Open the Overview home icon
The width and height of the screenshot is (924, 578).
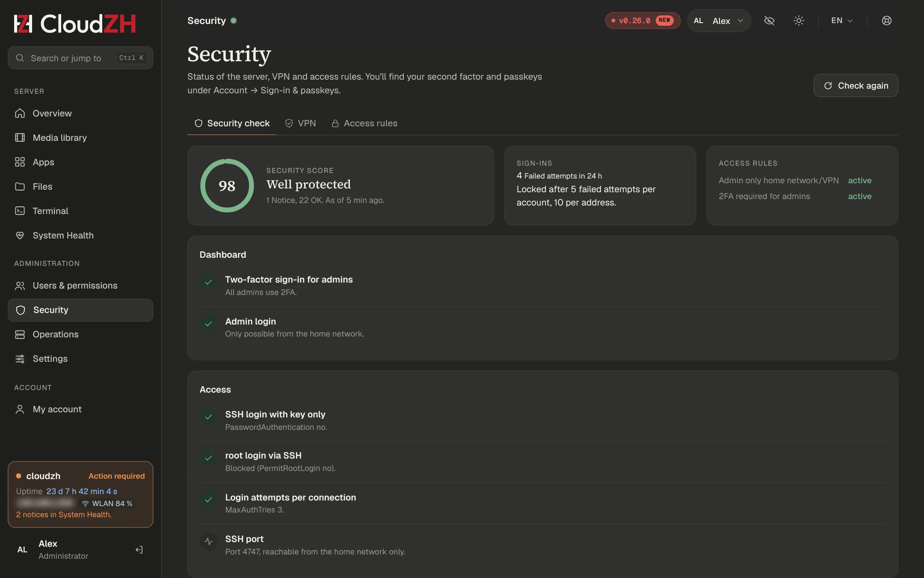pyautogui.click(x=20, y=113)
